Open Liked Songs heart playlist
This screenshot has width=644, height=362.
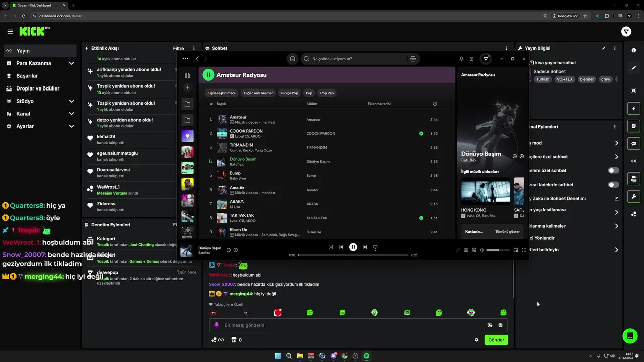[x=187, y=136]
